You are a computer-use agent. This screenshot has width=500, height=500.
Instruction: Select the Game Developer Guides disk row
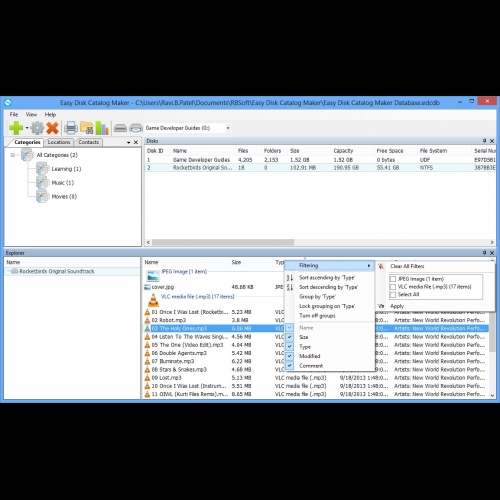tap(320, 160)
